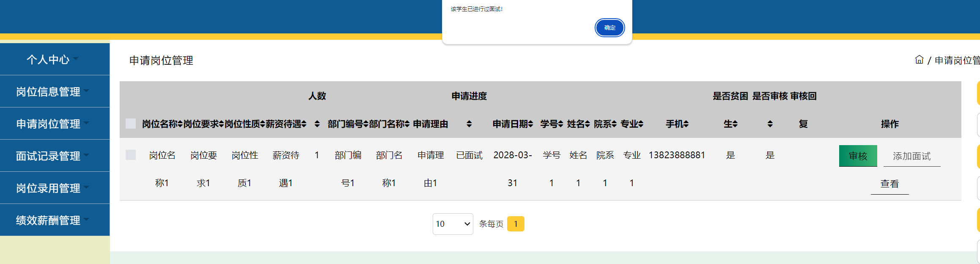Check the checkbox for row 岗位名称1
Viewport: 980px width, 264px height.
click(131, 155)
